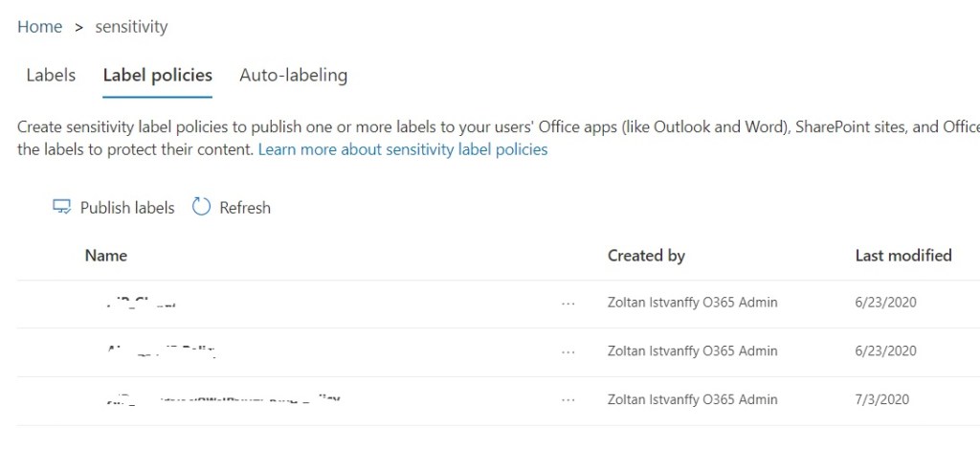Click the 7/3/2020 last modified date

tap(882, 399)
